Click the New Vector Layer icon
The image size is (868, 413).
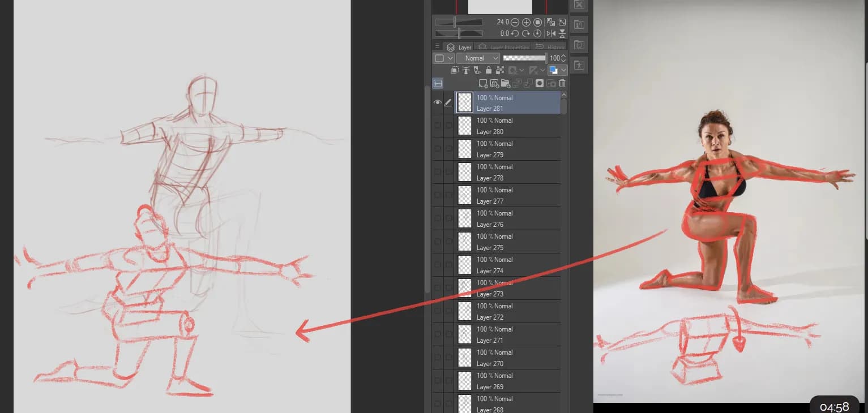(x=494, y=84)
